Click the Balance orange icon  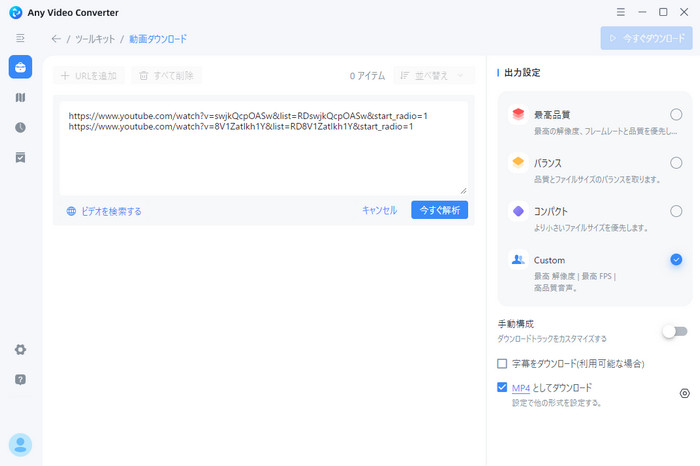[x=518, y=162]
